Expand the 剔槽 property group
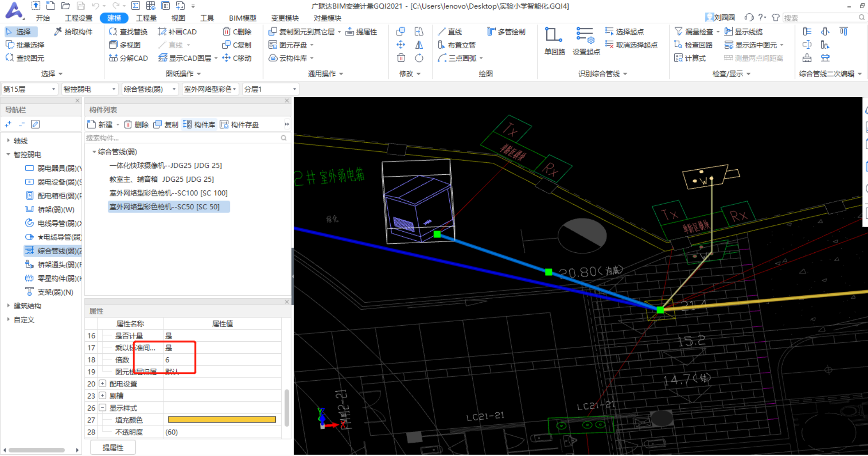The height and width of the screenshot is (456, 868). pos(103,396)
